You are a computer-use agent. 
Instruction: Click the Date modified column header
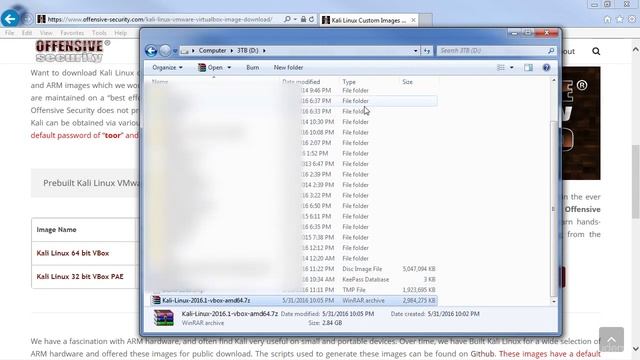point(309,82)
